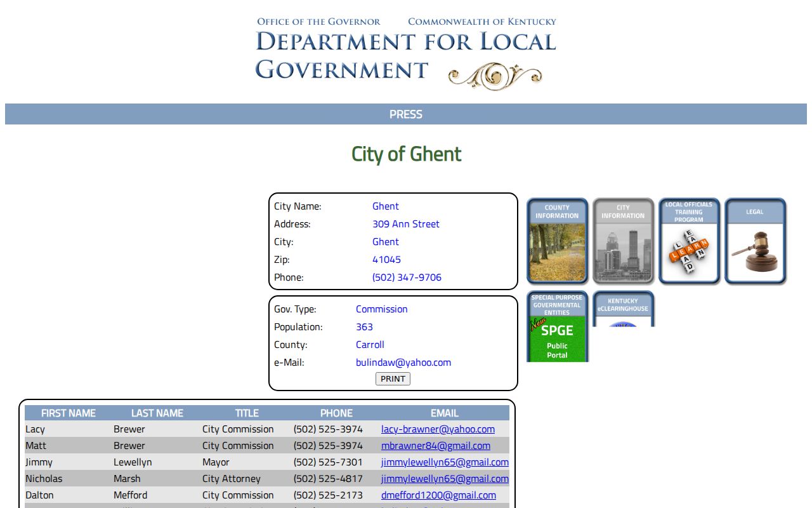812x508 pixels.
Task: Click phone (502) 525-4817
Action: [328, 479]
